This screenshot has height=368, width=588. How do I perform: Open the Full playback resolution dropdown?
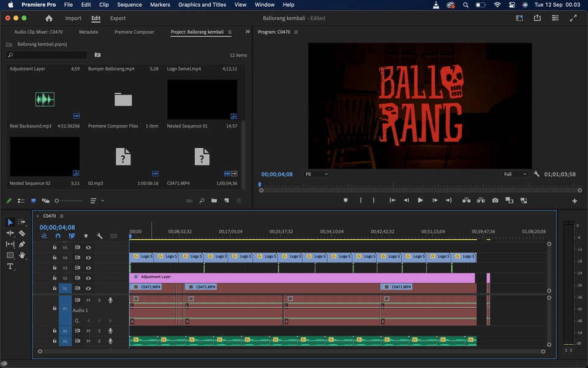pyautogui.click(x=515, y=174)
